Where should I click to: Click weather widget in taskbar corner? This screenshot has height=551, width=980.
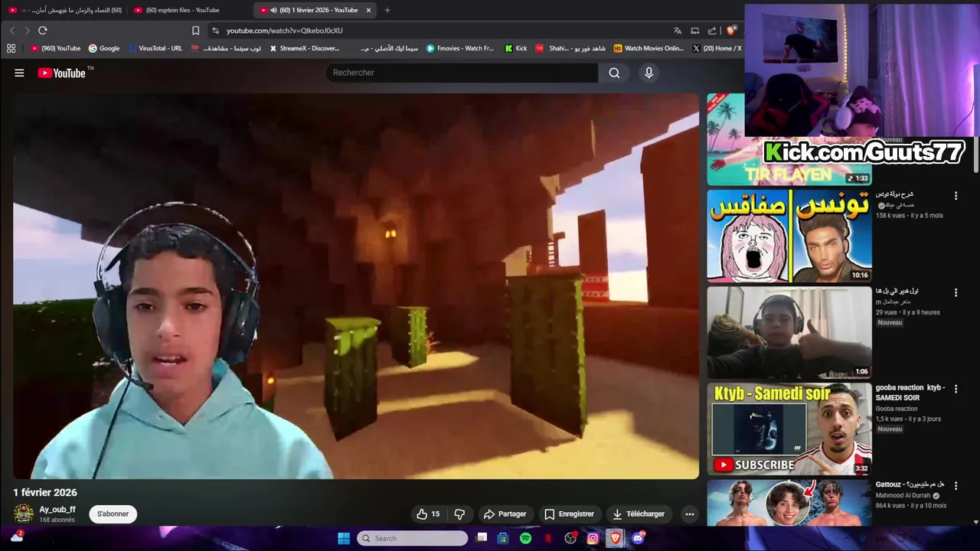pyautogui.click(x=17, y=537)
